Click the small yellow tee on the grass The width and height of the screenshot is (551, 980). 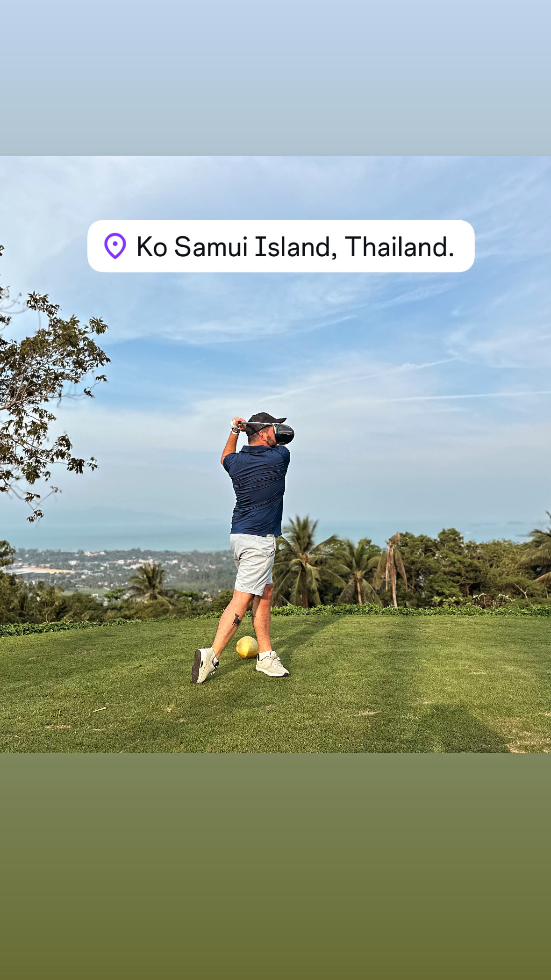tap(99, 709)
